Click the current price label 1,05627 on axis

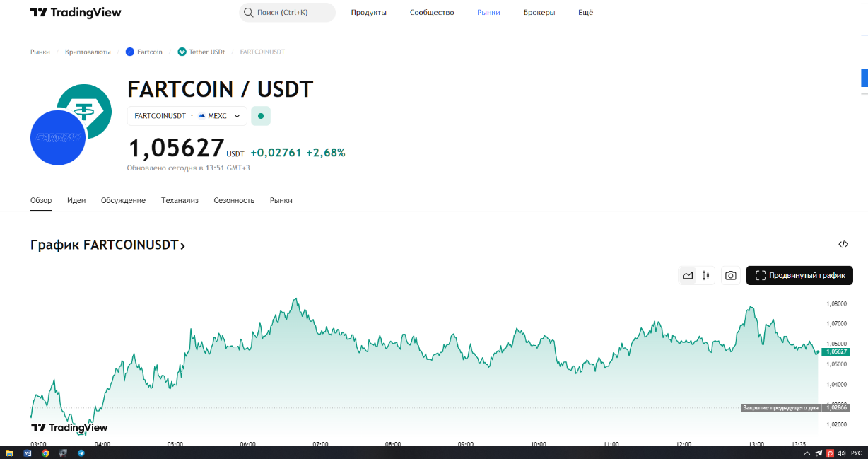click(835, 351)
